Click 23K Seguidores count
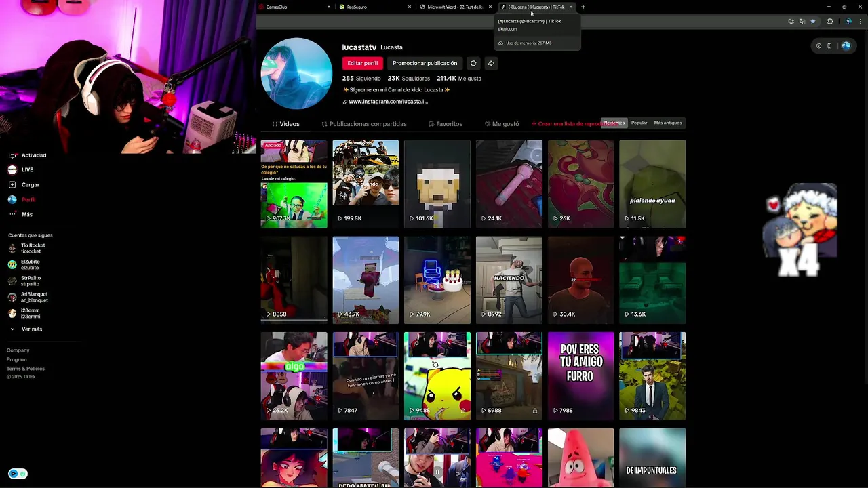 pos(409,79)
